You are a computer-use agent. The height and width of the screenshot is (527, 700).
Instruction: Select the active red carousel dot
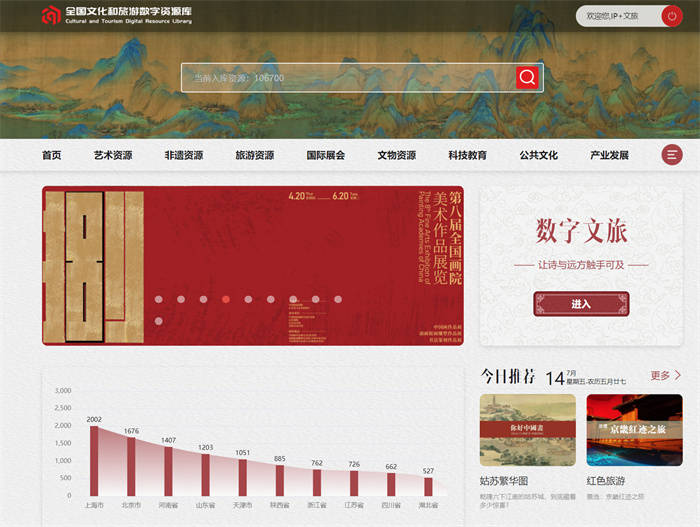[x=226, y=299]
